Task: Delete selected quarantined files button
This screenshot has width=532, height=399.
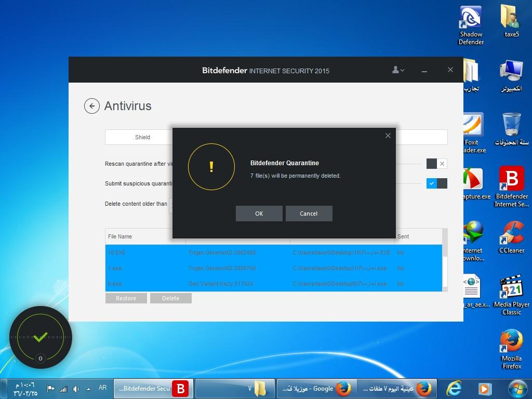Action: 170,298
